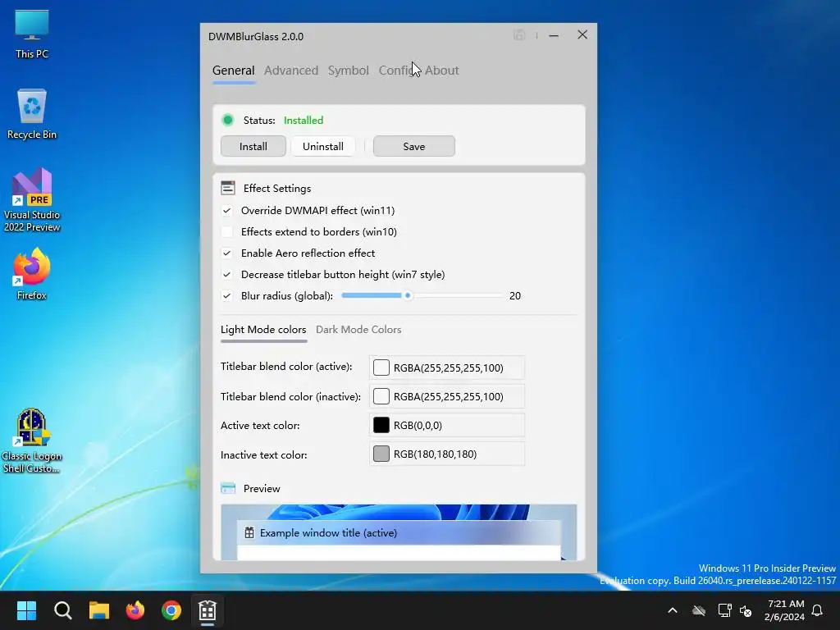
Task: Click the Example window title (active) preview
Action: 399,532
